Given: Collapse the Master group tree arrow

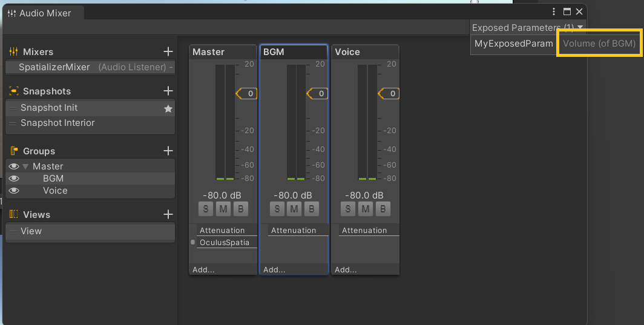Looking at the screenshot, I should [25, 166].
